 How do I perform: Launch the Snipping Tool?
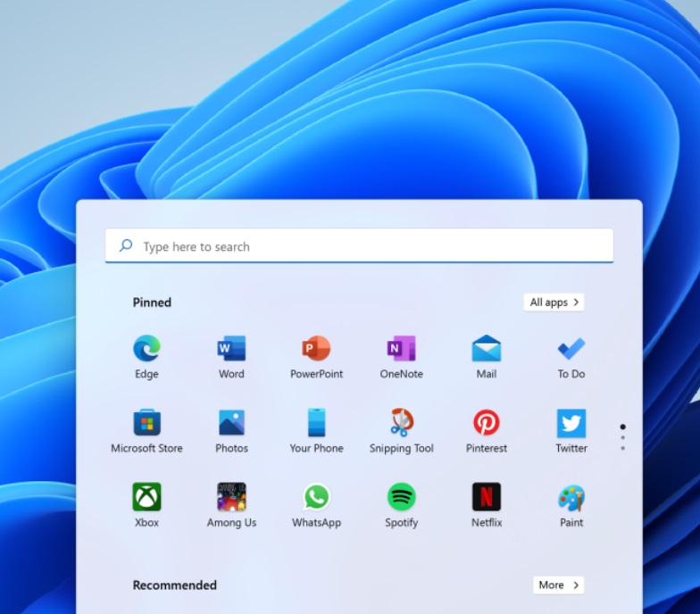click(x=402, y=430)
